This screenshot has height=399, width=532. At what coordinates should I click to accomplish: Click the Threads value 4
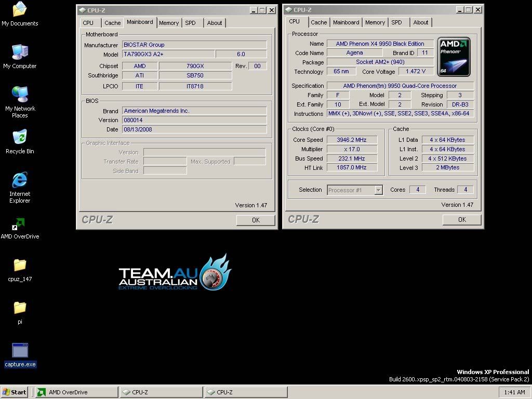tap(465, 190)
